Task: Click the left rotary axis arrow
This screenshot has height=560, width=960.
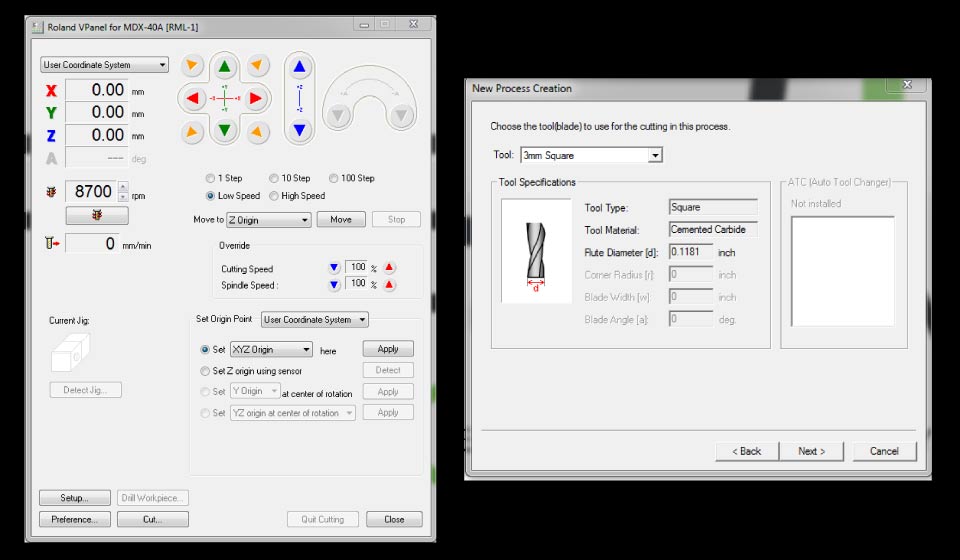Action: [x=338, y=115]
